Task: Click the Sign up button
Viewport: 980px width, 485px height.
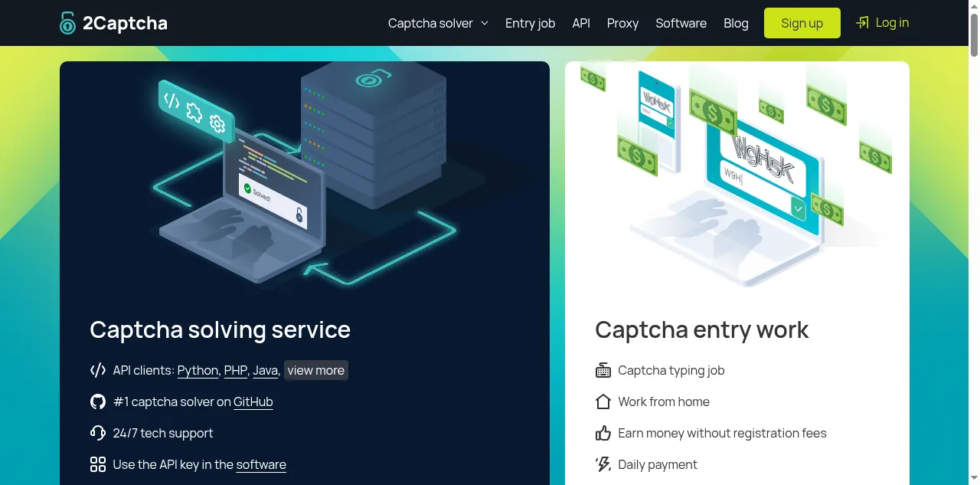Action: pos(802,23)
